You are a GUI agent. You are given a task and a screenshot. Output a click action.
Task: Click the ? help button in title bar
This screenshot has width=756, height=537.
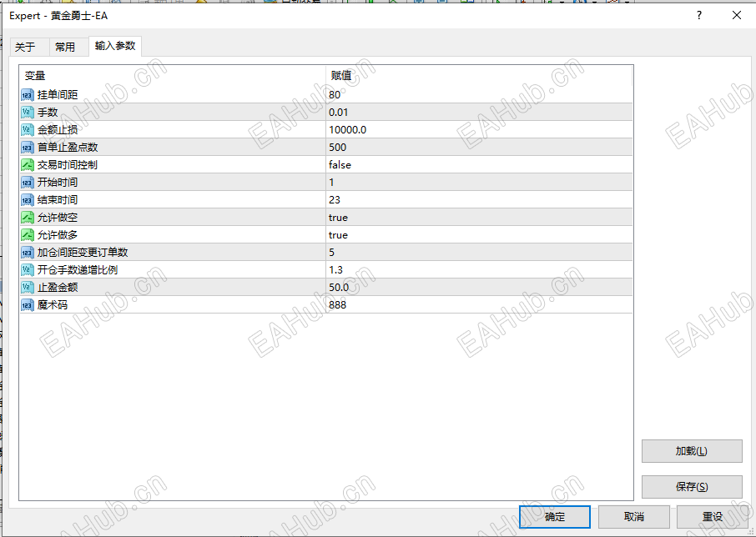[699, 15]
